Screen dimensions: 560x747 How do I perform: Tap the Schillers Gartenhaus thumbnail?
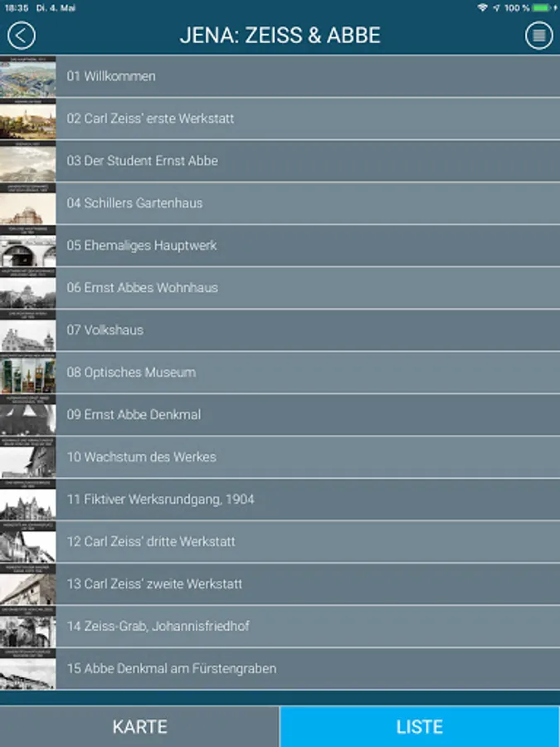pos(27,203)
